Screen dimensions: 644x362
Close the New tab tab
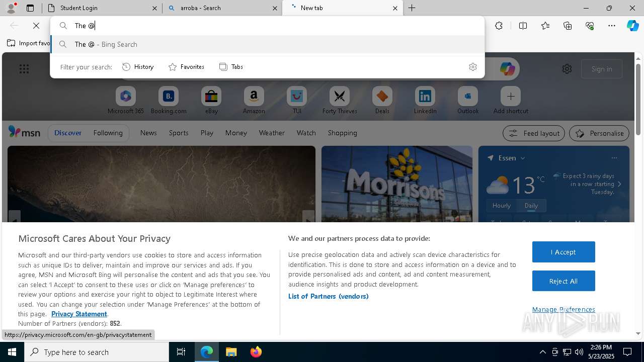click(x=395, y=8)
